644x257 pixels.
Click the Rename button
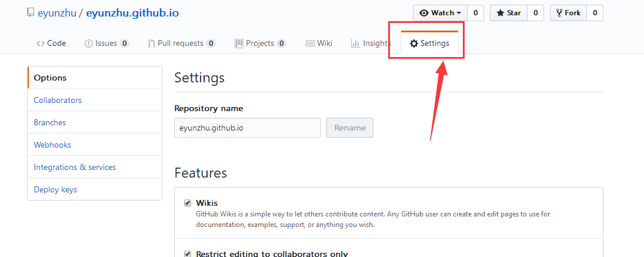tap(350, 128)
